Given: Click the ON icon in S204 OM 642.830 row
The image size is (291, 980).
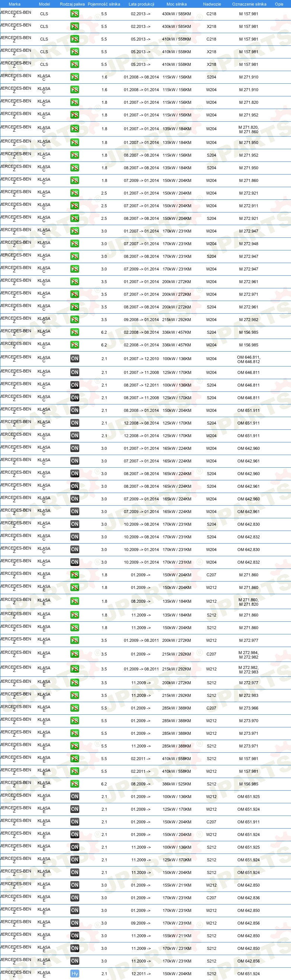Looking at the screenshot, I should click(x=74, y=524).
